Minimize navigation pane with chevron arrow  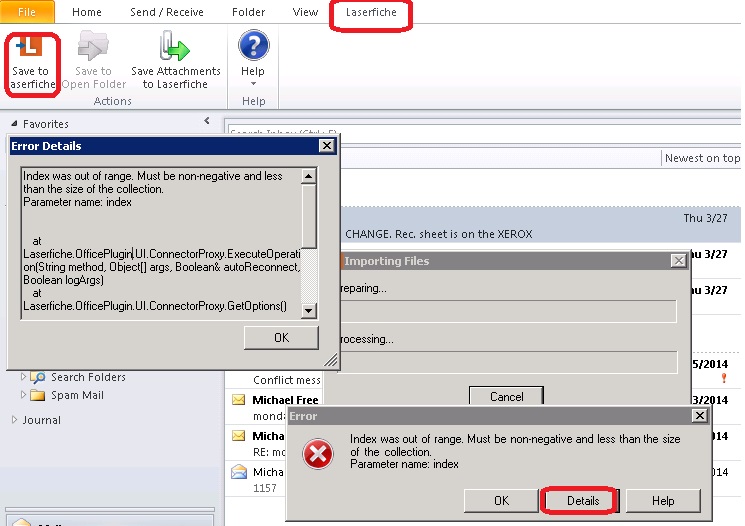click(207, 121)
